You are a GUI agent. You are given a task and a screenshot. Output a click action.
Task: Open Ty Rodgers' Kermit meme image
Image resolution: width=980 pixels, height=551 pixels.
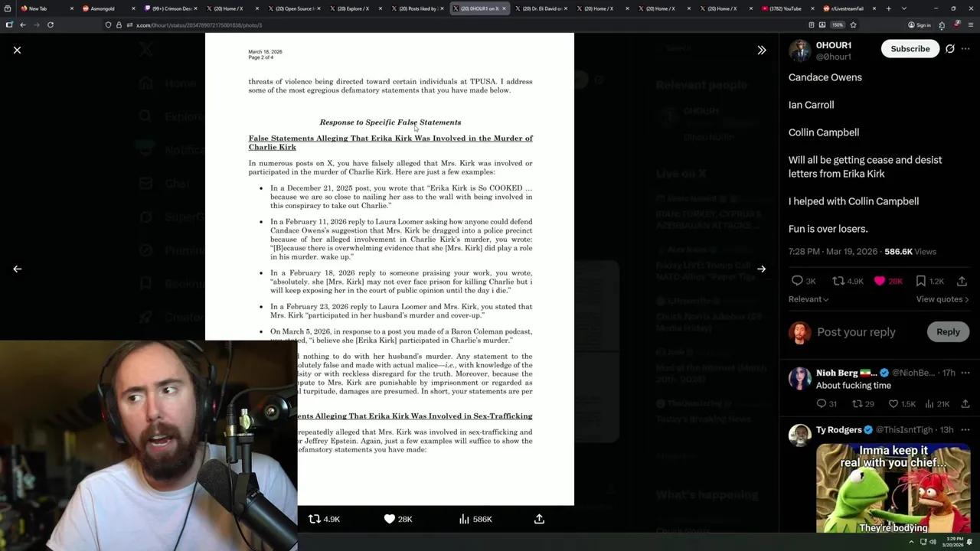pos(893,489)
